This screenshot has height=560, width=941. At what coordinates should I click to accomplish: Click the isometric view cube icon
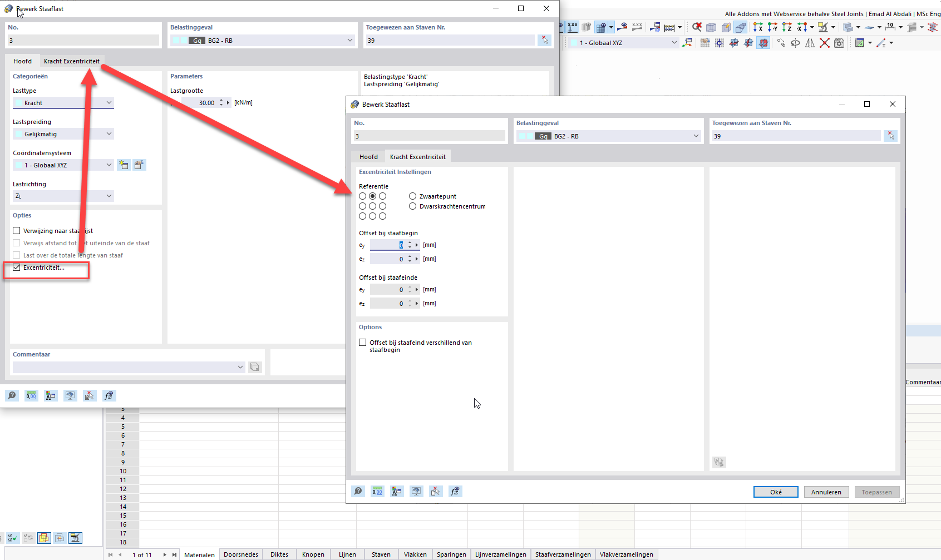(712, 27)
